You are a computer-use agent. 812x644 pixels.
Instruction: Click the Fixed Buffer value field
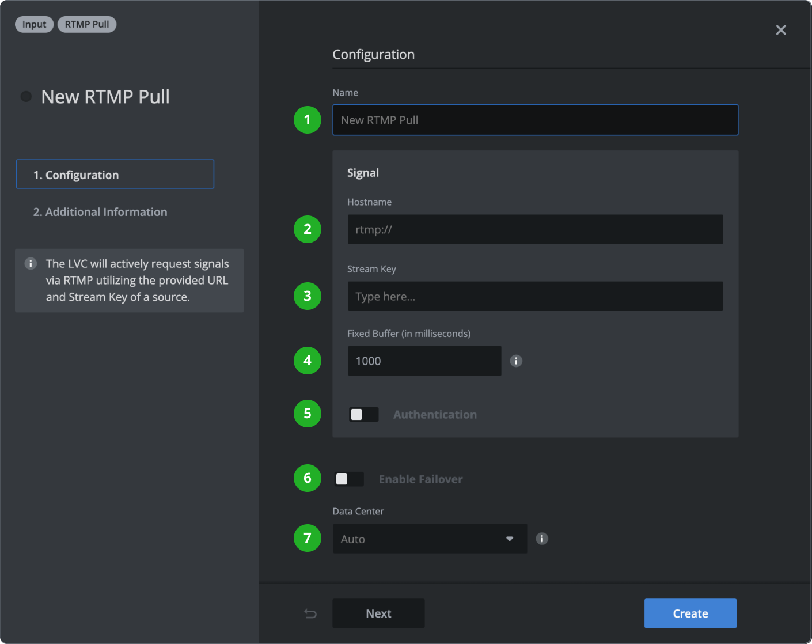point(424,361)
